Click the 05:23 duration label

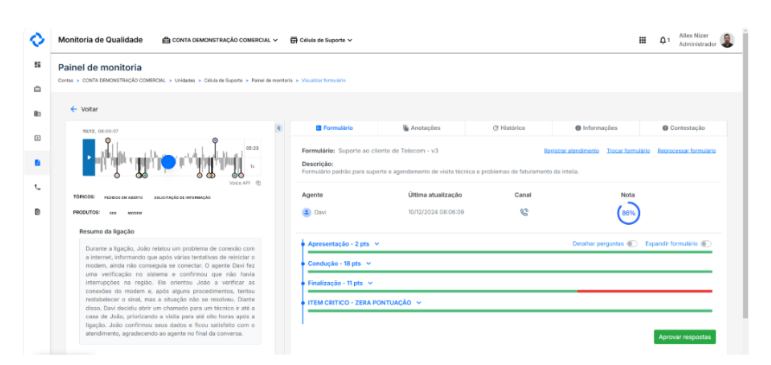pyautogui.click(x=252, y=148)
